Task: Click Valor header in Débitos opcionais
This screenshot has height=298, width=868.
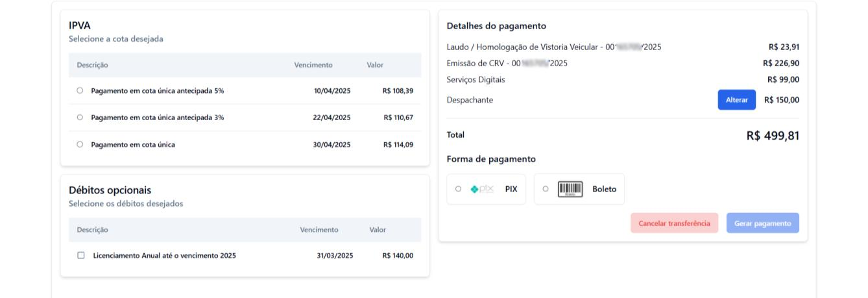Action: [378, 230]
